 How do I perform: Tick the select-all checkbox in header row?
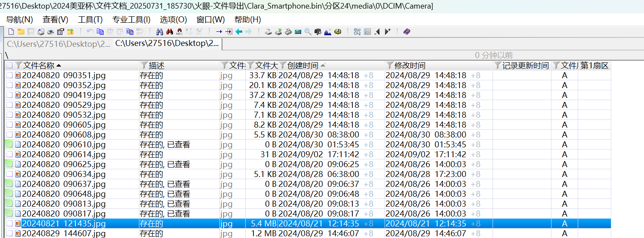pyautogui.click(x=9, y=65)
